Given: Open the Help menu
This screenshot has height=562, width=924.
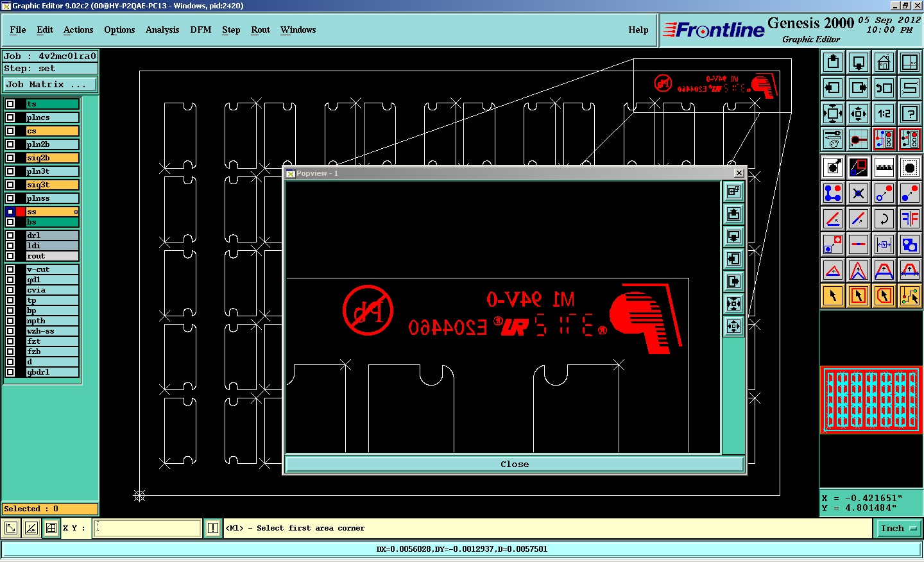Looking at the screenshot, I should [638, 30].
